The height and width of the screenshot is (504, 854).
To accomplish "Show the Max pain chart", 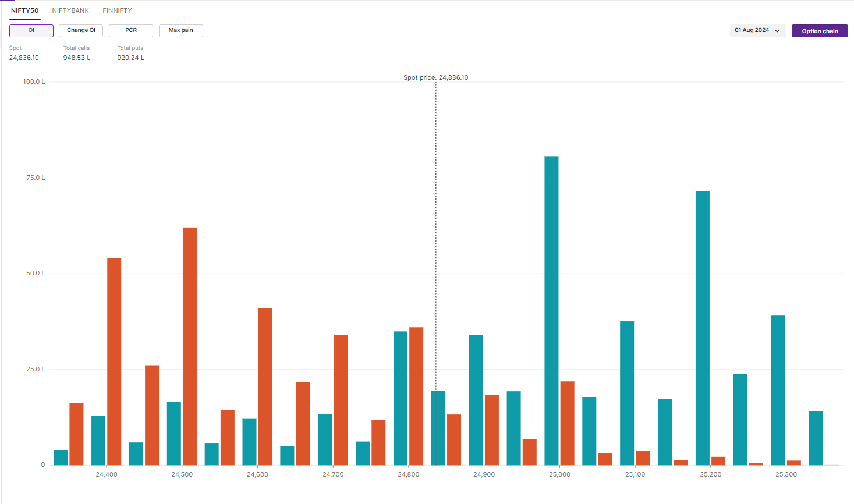I will pyautogui.click(x=181, y=31).
